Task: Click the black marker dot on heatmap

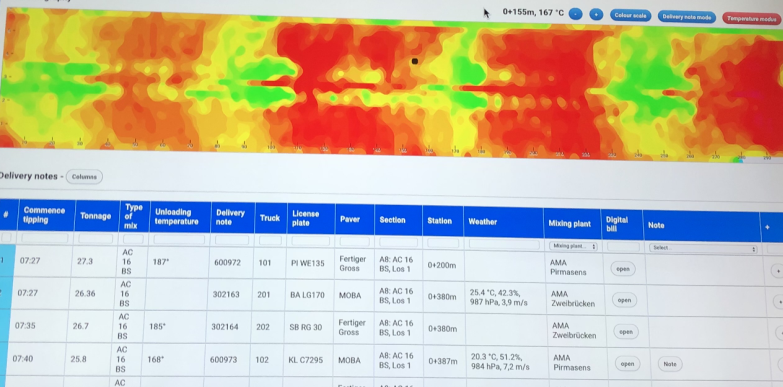Action: pos(414,61)
